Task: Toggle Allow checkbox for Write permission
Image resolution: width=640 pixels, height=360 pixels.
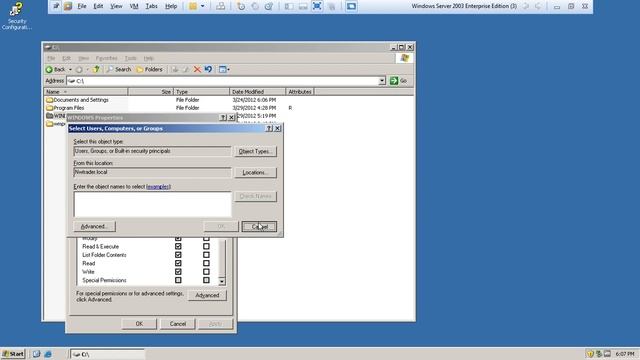Action: point(178,272)
